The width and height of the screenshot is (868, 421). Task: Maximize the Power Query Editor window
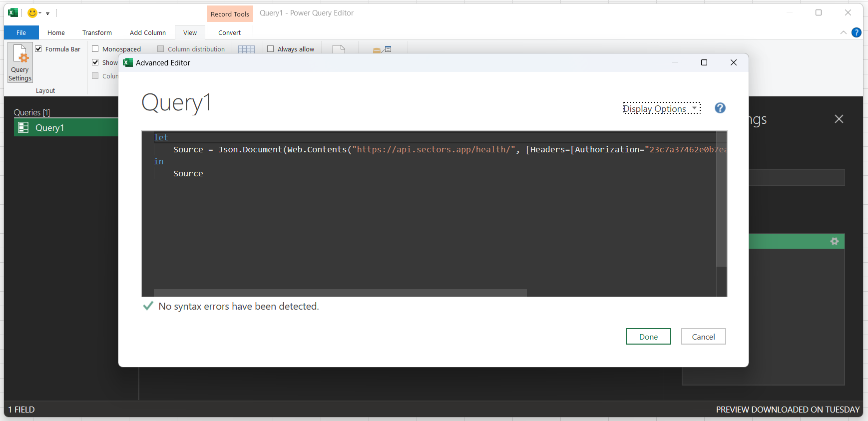pyautogui.click(x=819, y=13)
